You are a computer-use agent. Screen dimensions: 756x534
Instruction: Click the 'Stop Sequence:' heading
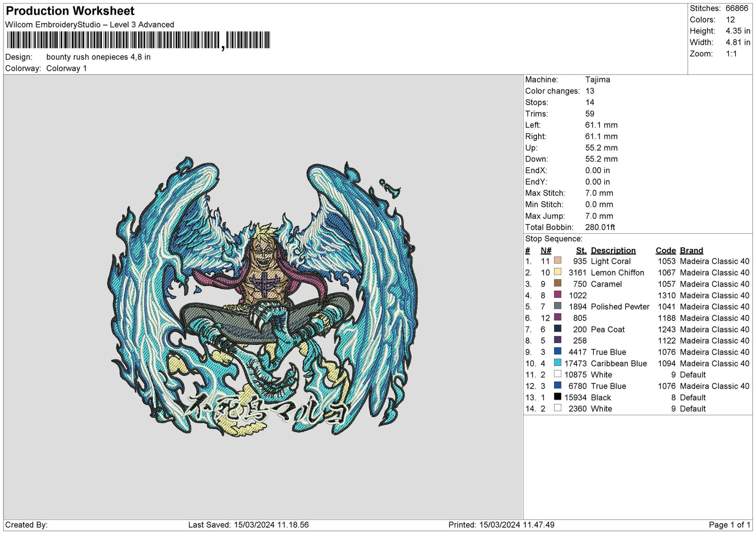(554, 239)
